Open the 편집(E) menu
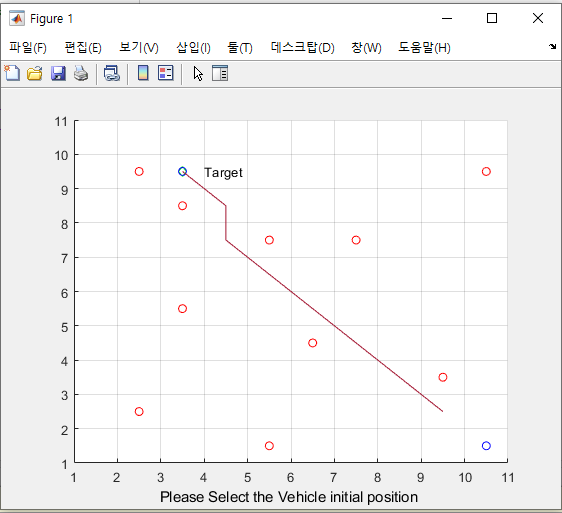The width and height of the screenshot is (562, 513). pos(83,47)
